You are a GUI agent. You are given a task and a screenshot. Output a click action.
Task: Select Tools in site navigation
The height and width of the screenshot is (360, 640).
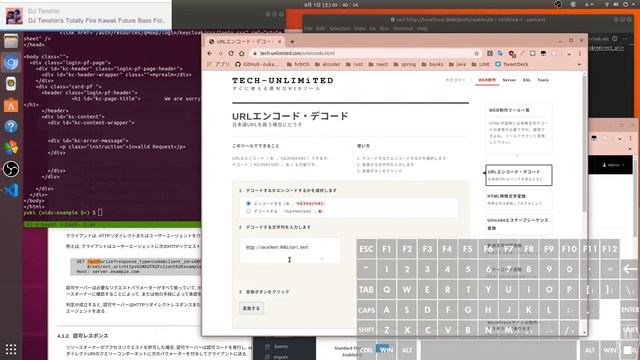pyautogui.click(x=543, y=80)
